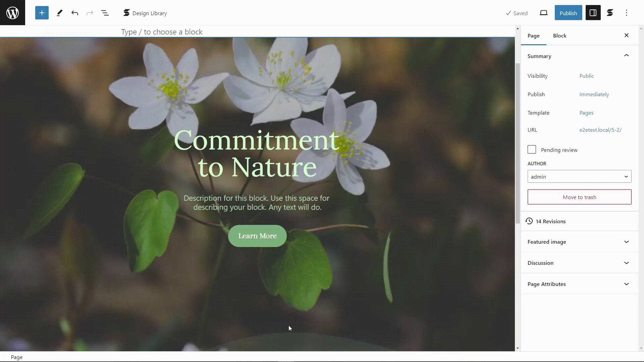Click the Undo arrow icon
Image resolution: width=644 pixels, height=362 pixels.
(75, 13)
